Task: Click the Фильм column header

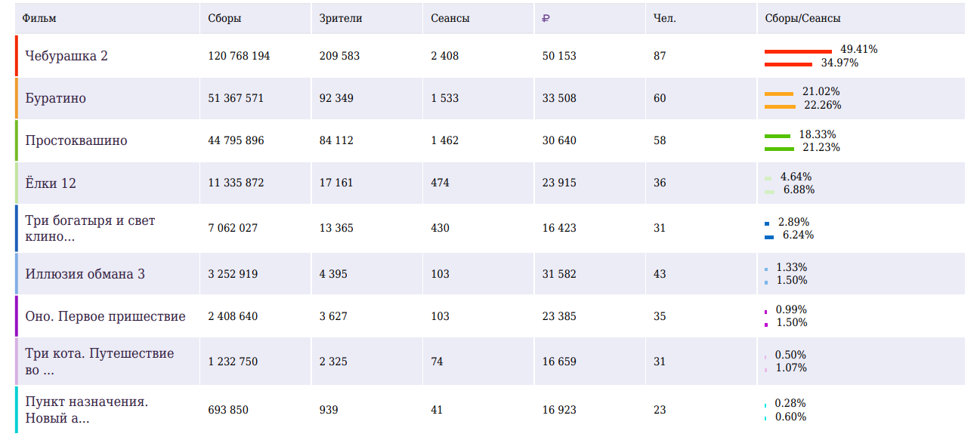Action: (x=39, y=19)
